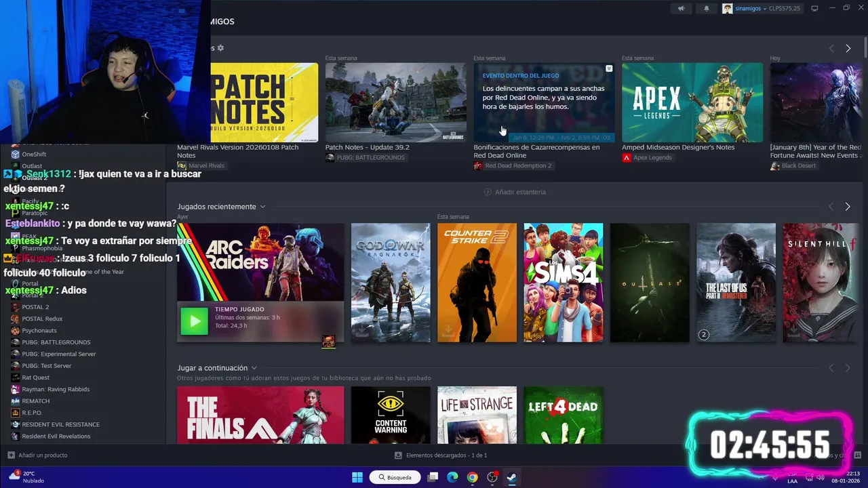
Task: Open the ARC Raiders friend avatar badge
Action: click(x=328, y=342)
